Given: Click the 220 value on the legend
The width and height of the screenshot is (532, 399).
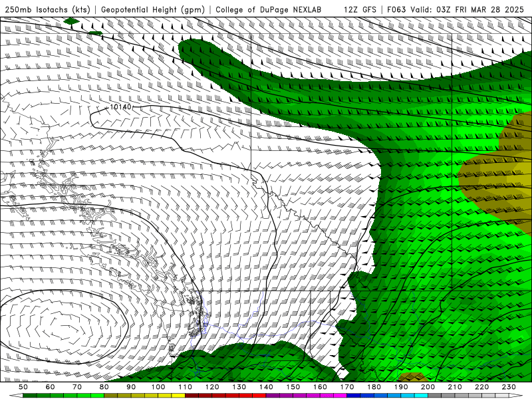Looking at the screenshot, I should tap(482, 387).
